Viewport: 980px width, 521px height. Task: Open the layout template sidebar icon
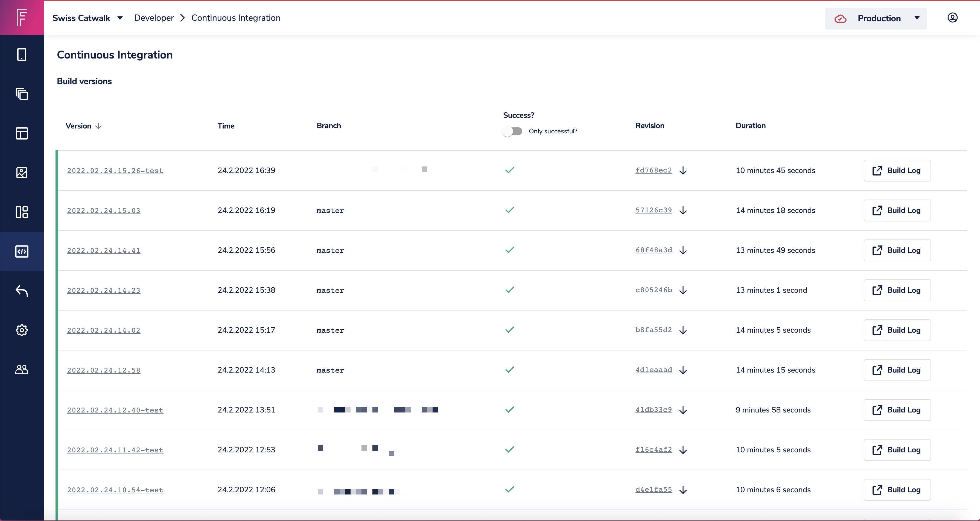[22, 133]
